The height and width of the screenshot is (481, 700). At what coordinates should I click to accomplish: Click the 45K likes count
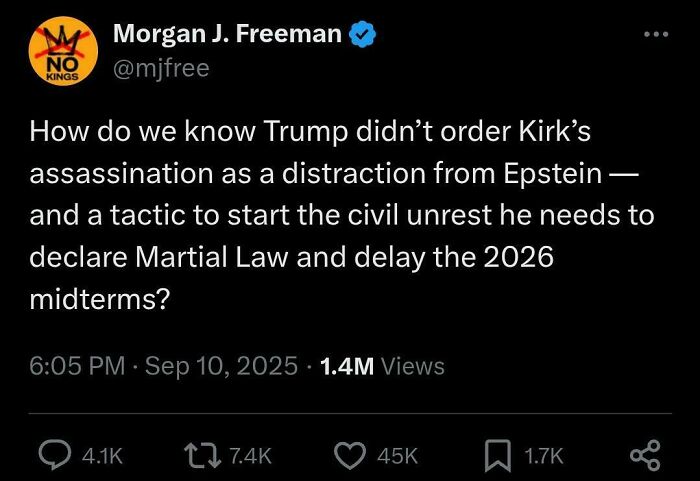(398, 456)
